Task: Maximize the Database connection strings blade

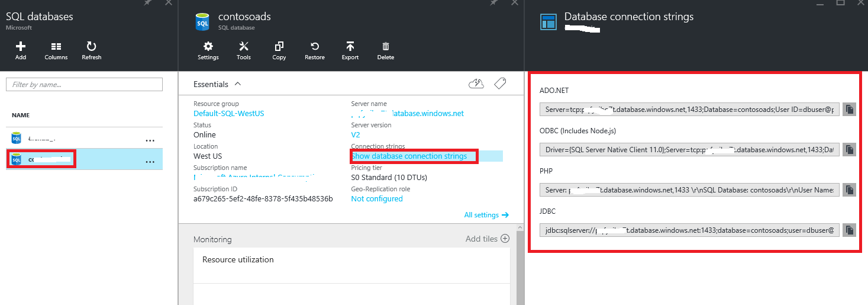Action: 840,3
